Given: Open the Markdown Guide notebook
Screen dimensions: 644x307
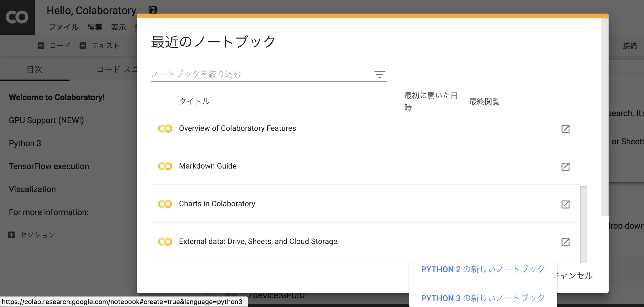Looking at the screenshot, I should point(208,166).
